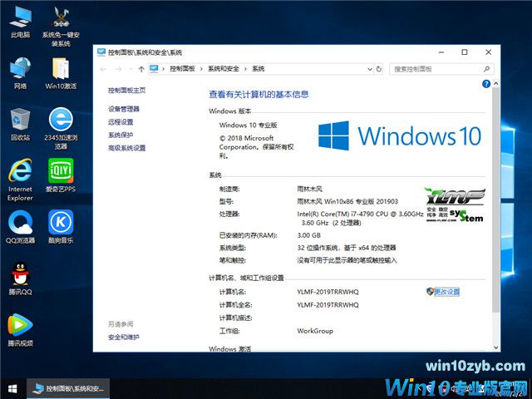Click the YLMF system logo image
Viewport: 532px width, 399px height.
455,205
